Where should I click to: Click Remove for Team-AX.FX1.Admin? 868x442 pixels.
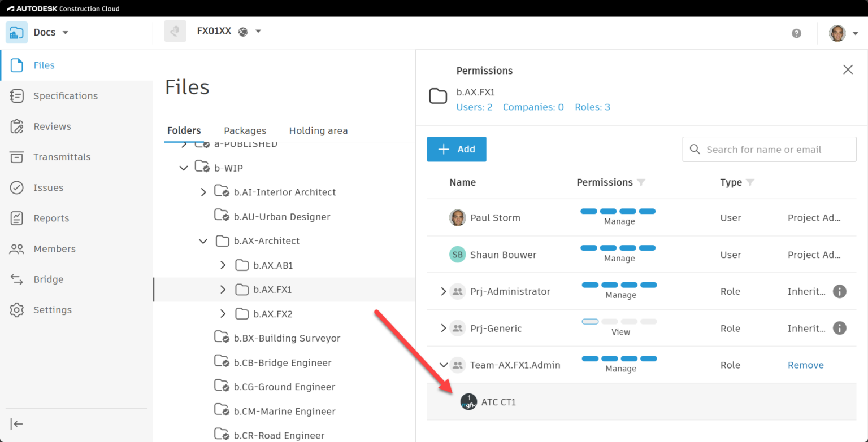click(x=806, y=365)
